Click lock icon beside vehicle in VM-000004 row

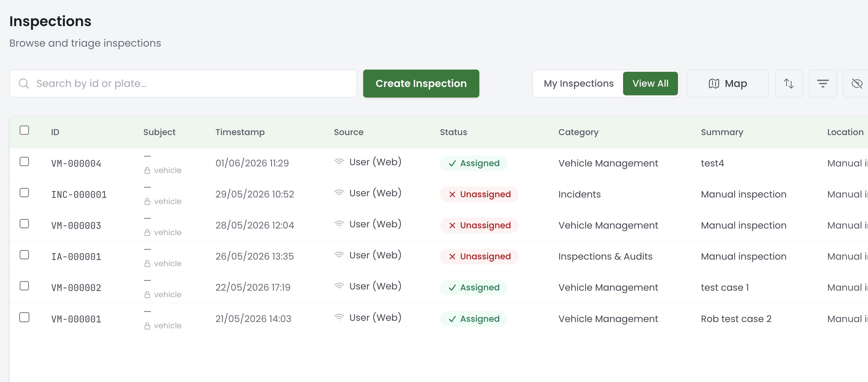pos(147,171)
